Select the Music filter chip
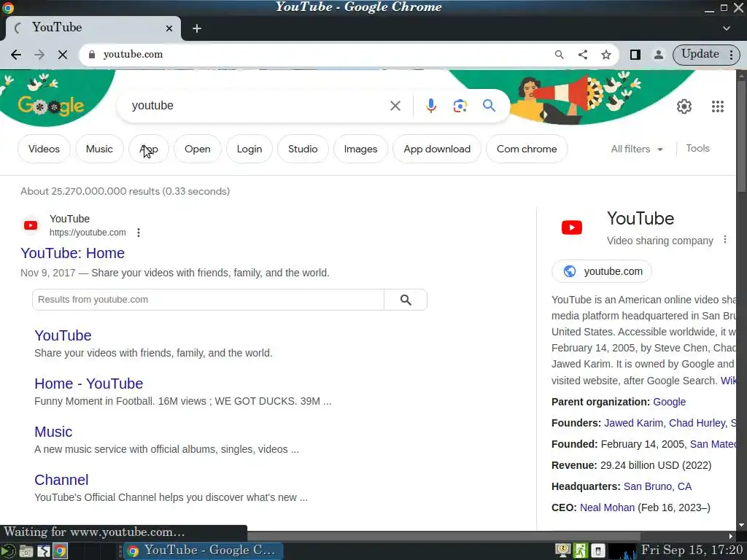747x560 pixels. click(99, 149)
